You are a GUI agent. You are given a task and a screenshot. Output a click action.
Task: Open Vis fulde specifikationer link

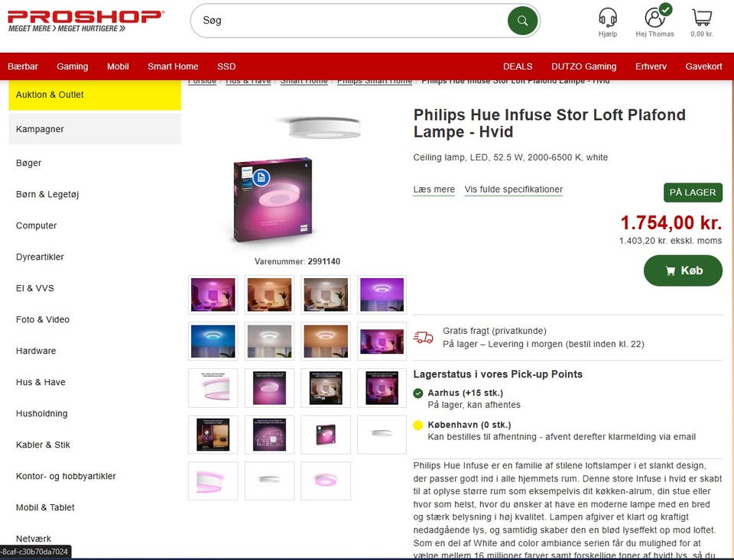[x=514, y=189]
